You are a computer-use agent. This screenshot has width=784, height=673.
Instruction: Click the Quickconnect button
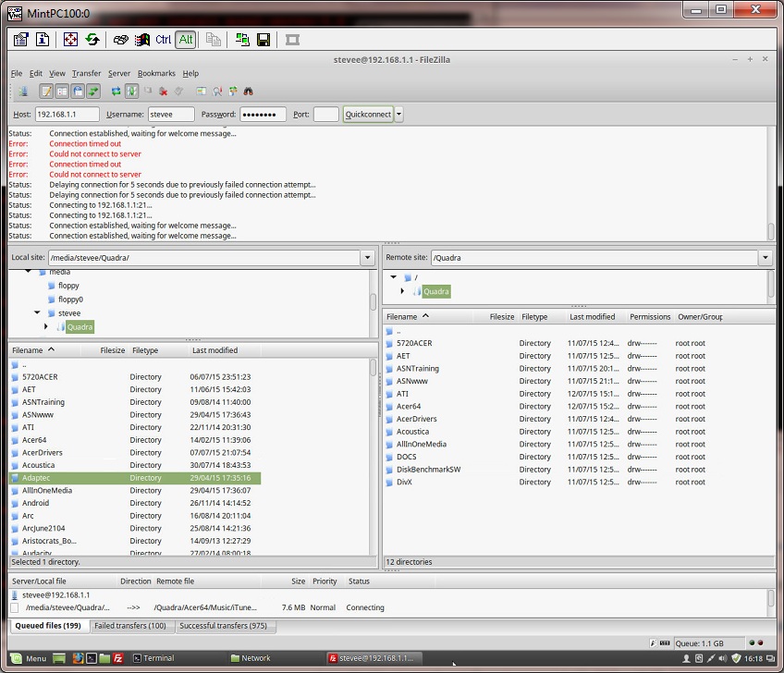[x=368, y=115]
